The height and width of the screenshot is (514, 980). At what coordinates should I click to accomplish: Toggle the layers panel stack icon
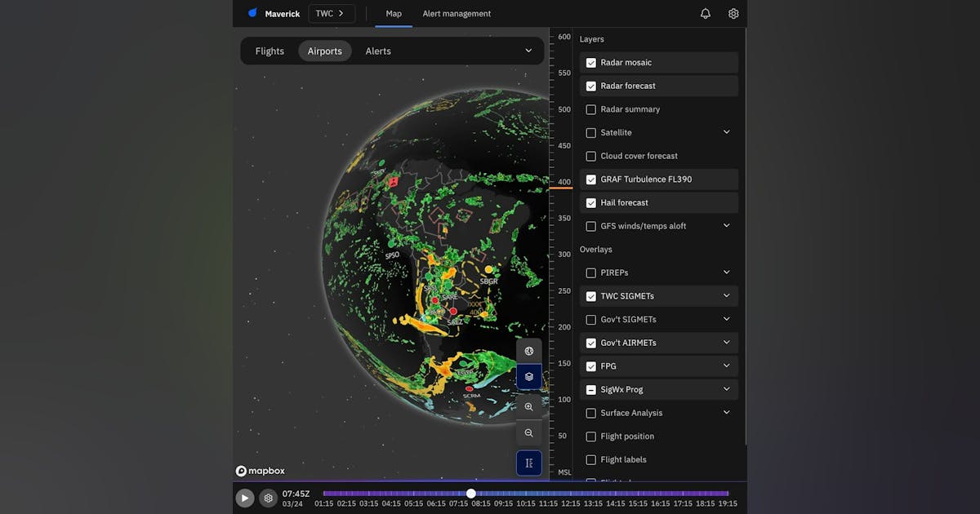click(x=528, y=376)
